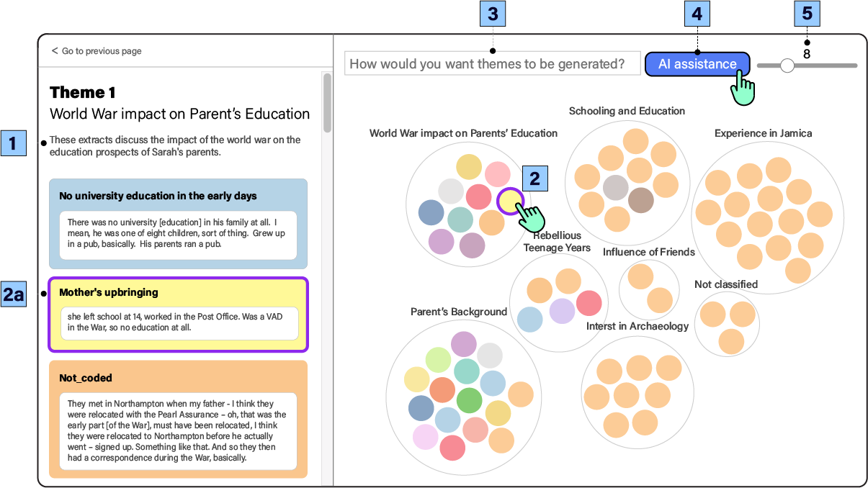Open the Mother's upbringing yellow card
868x488 pixels.
coord(178,315)
